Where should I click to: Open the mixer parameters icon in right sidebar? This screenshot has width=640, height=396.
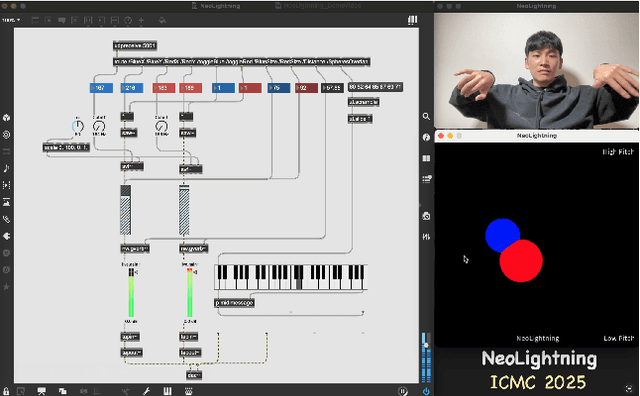pos(426,236)
